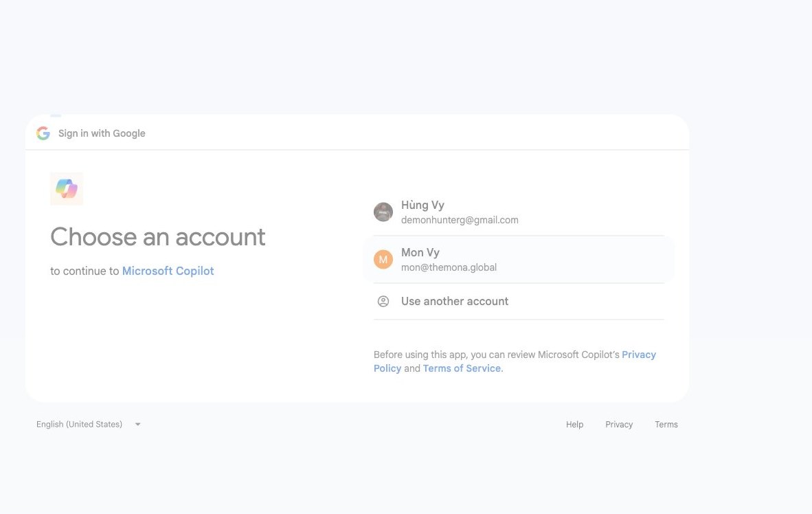Click the Sign in with Google header text
812x514 pixels.
102,133
